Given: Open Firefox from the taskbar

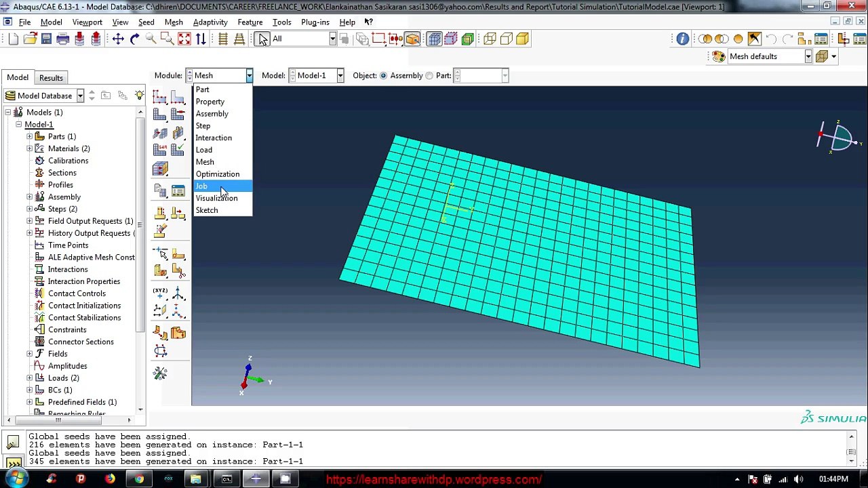Looking at the screenshot, I should point(109,479).
